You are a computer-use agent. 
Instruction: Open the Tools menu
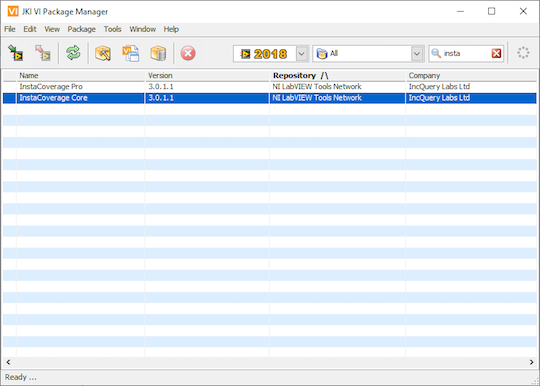[112, 29]
